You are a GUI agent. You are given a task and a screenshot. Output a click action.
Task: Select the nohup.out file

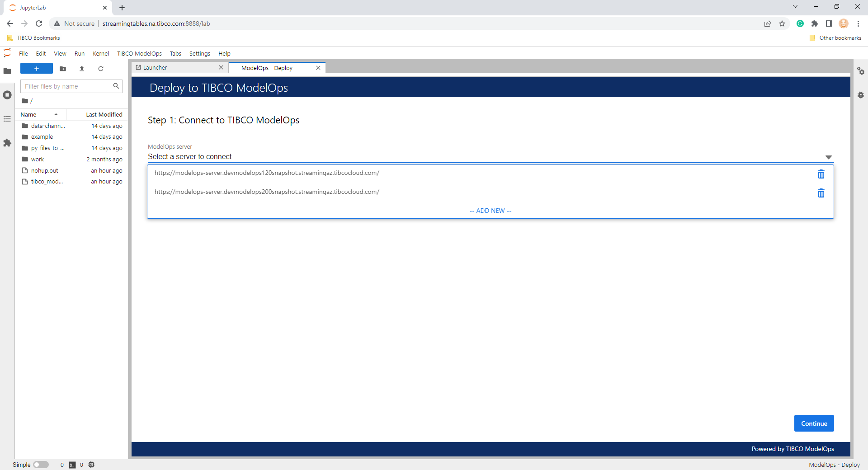pos(72,170)
